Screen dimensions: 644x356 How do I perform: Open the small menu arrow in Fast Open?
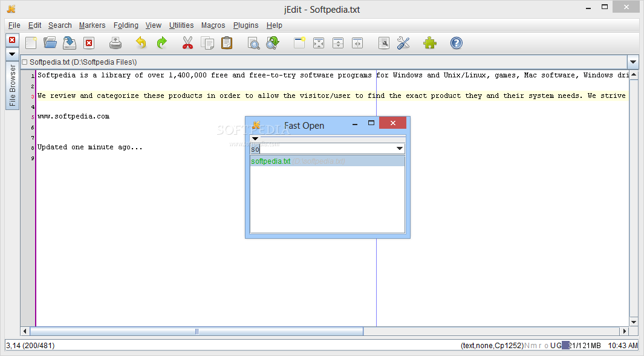[x=255, y=139]
